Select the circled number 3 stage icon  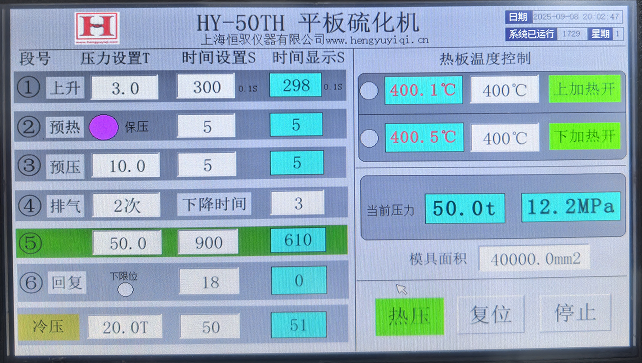click(29, 165)
